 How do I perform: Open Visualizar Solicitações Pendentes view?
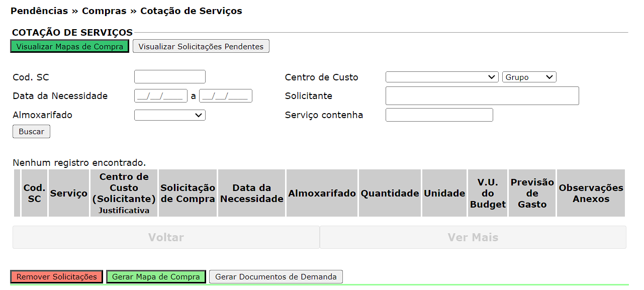(x=201, y=46)
